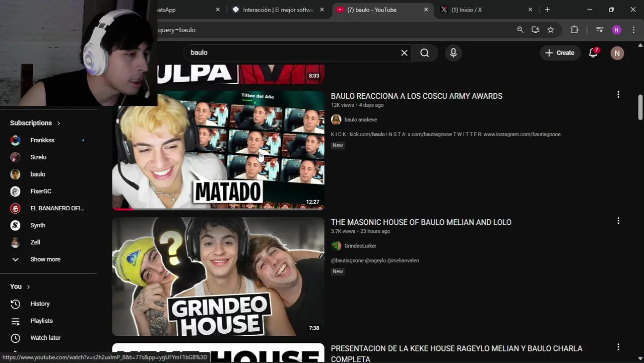Click the zoom magnifier in address bar

click(x=520, y=30)
